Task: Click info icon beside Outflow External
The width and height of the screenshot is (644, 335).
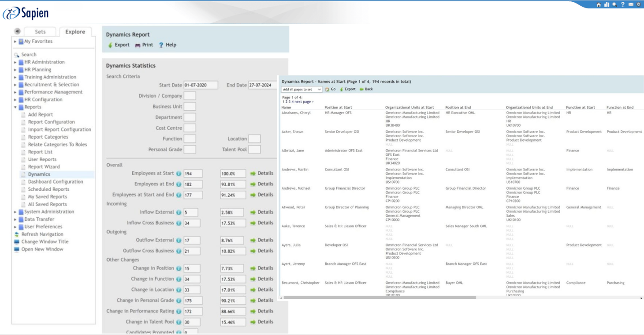Action: [x=179, y=240]
